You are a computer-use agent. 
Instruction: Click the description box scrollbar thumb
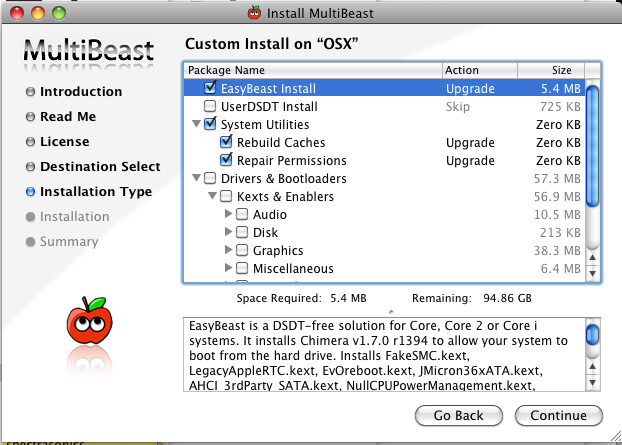click(x=593, y=335)
